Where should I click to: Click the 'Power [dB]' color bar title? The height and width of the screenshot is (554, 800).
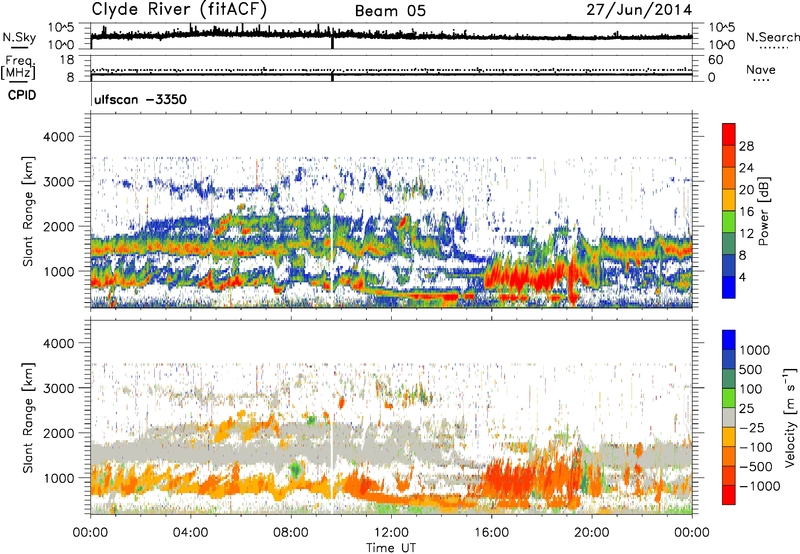763,211
